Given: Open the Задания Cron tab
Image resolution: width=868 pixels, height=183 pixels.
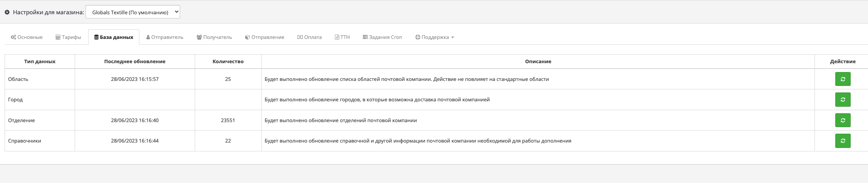Looking at the screenshot, I should click(x=382, y=37).
